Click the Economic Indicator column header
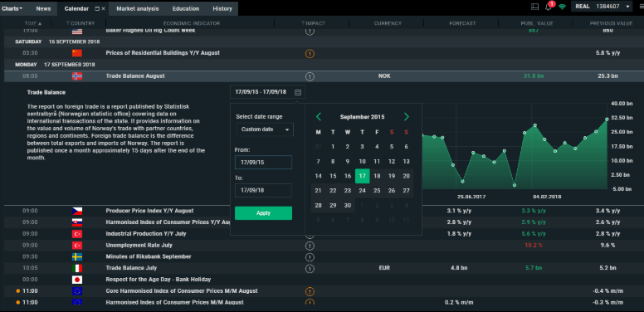 click(192, 23)
